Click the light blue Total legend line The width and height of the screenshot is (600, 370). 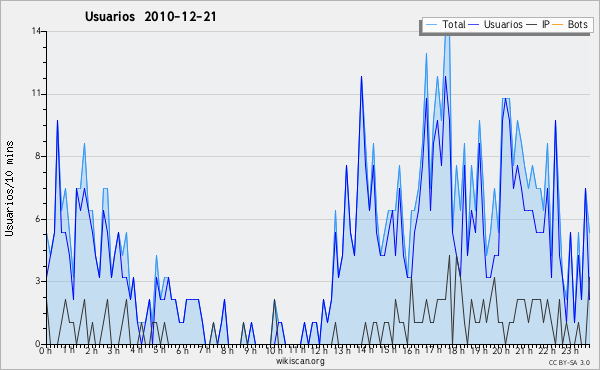[x=431, y=25]
